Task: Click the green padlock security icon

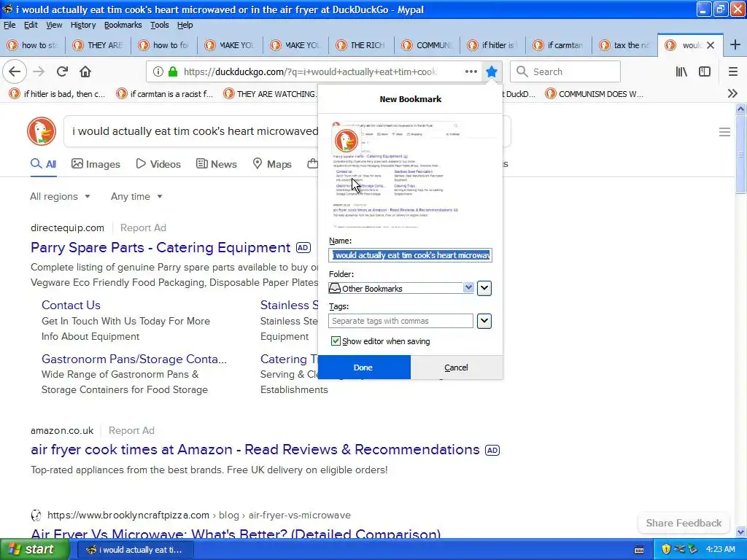Action: point(173,71)
